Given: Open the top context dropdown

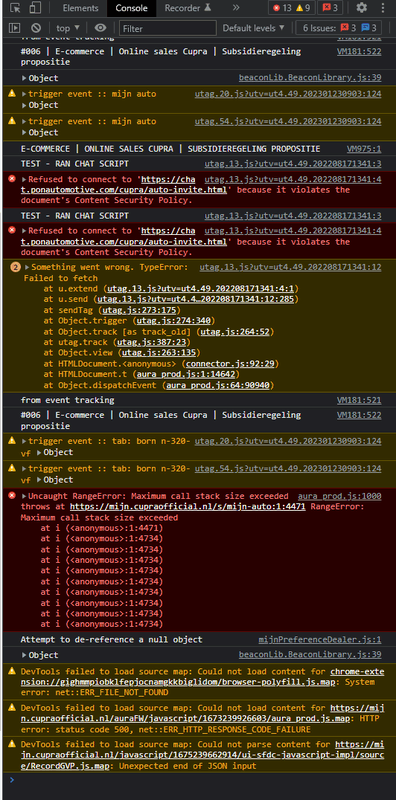Looking at the screenshot, I should [68, 28].
